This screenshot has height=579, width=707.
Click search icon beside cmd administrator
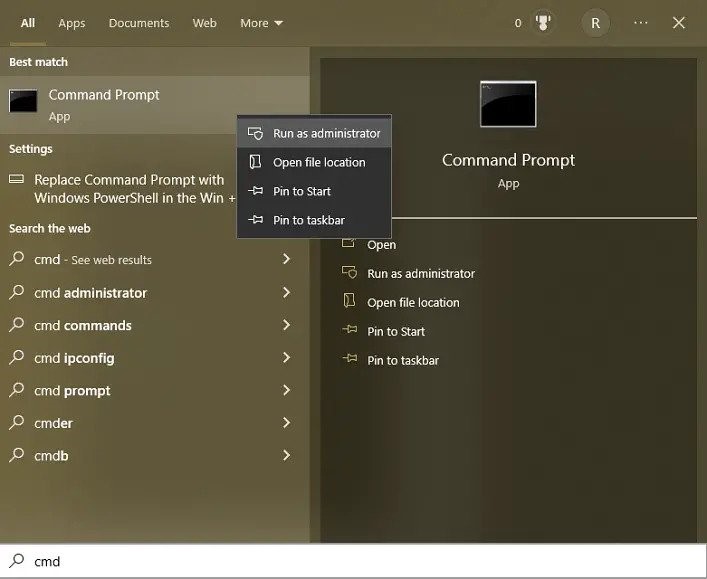(16, 292)
